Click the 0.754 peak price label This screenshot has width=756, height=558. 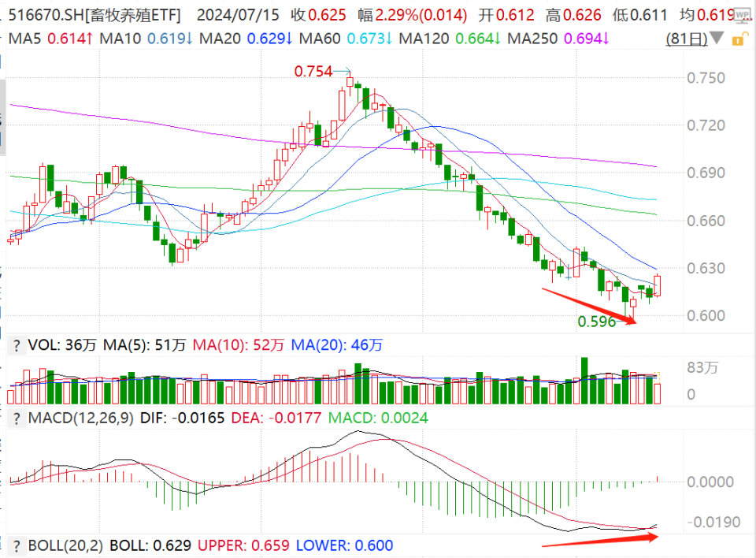click(313, 72)
